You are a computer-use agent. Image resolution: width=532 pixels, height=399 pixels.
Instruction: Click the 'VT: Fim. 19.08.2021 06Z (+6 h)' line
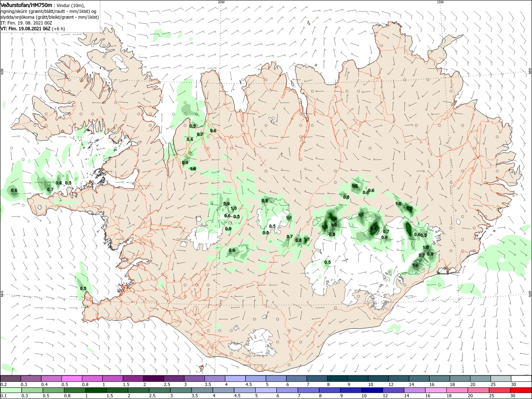coord(32,29)
